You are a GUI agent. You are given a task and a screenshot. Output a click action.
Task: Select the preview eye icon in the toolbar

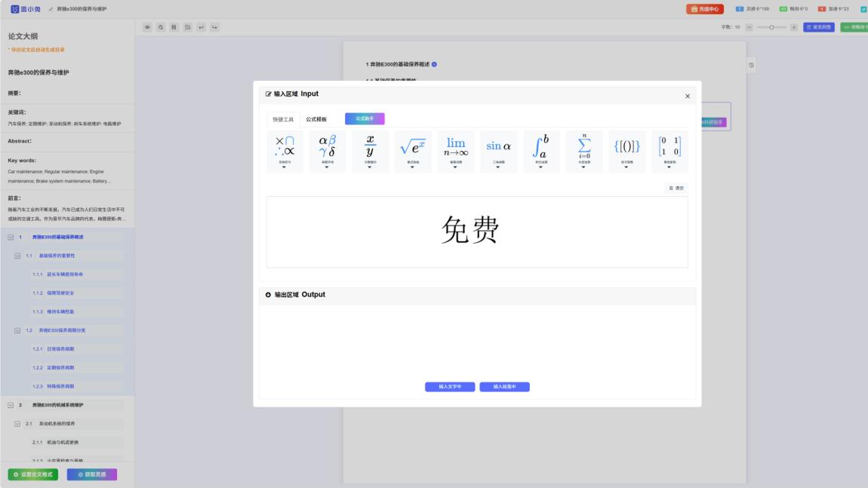coord(148,26)
